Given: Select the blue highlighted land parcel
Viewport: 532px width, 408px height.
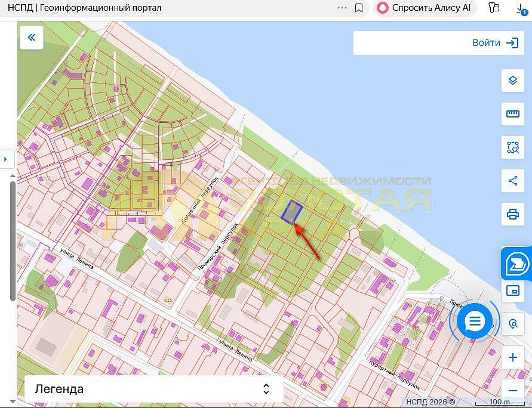Looking at the screenshot, I should pos(292,212).
